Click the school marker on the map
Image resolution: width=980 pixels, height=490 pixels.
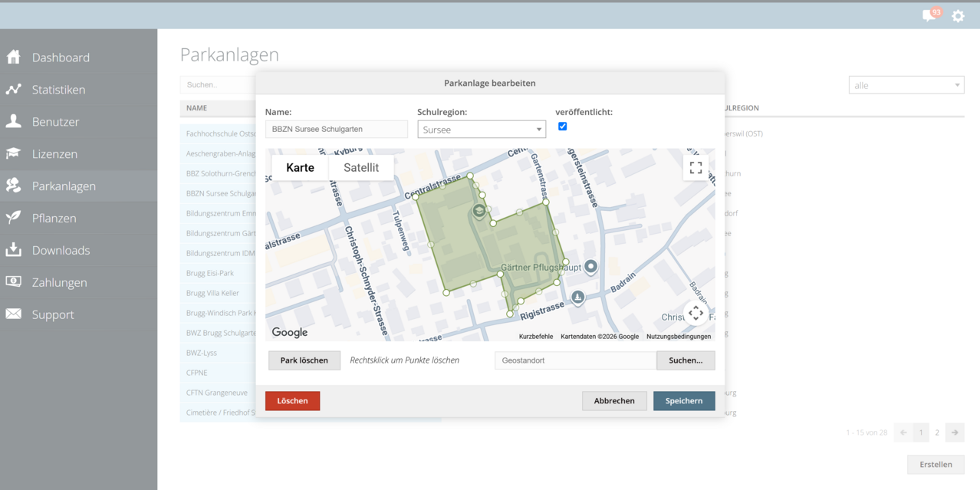point(479,211)
